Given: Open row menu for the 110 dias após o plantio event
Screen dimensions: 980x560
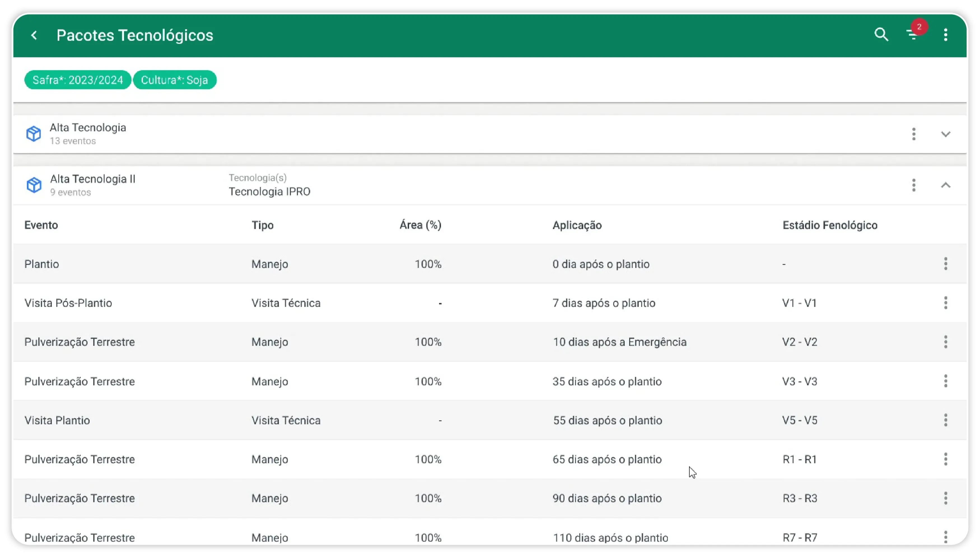Looking at the screenshot, I should [x=945, y=537].
